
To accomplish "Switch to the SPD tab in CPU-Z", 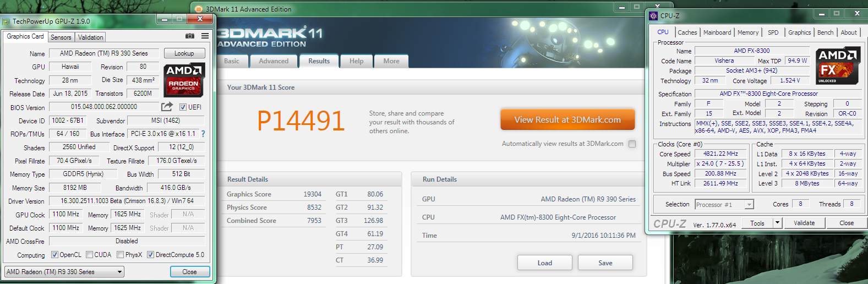I will [773, 32].
